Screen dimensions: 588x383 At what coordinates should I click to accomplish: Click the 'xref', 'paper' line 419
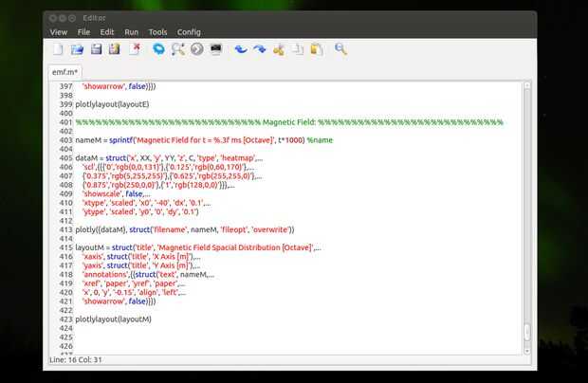134,283
